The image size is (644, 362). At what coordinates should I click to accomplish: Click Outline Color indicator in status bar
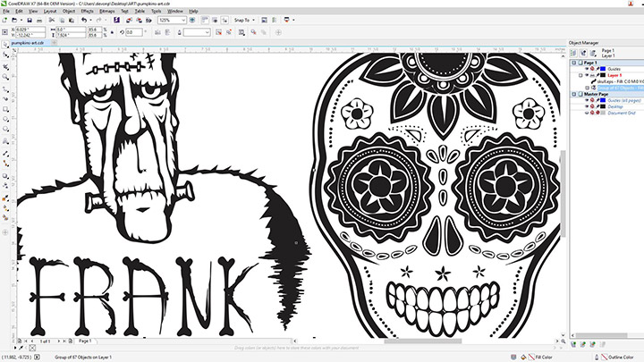[617, 357]
